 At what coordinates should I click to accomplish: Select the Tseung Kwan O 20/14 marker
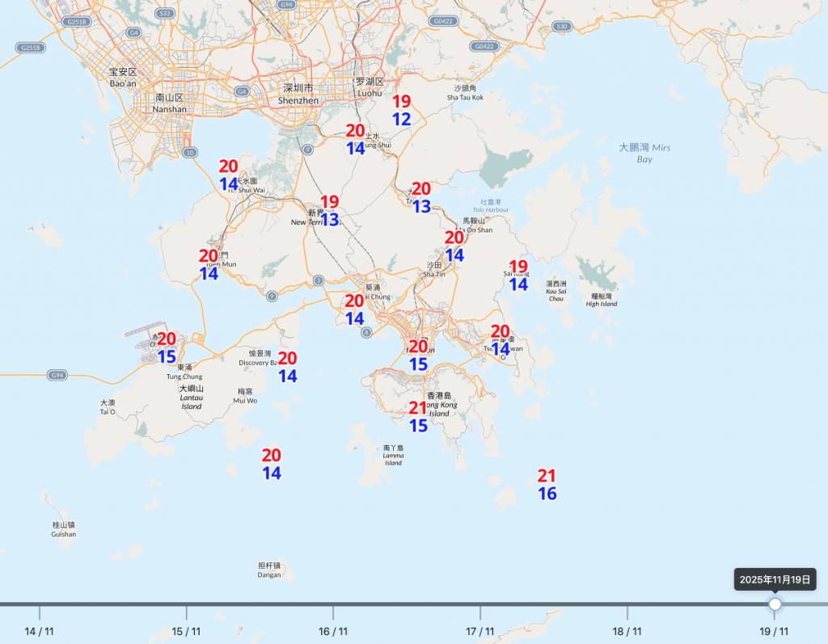point(501,339)
